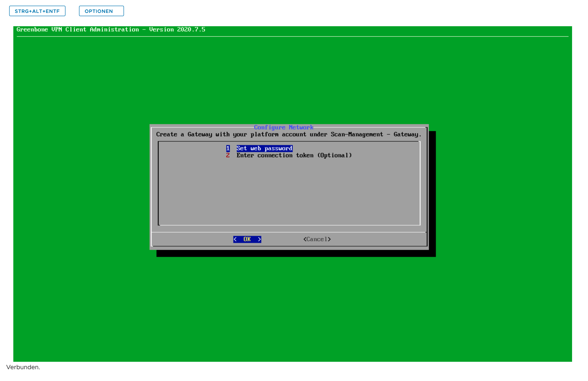Open the OPTIONEN menu button

pyautogui.click(x=101, y=11)
